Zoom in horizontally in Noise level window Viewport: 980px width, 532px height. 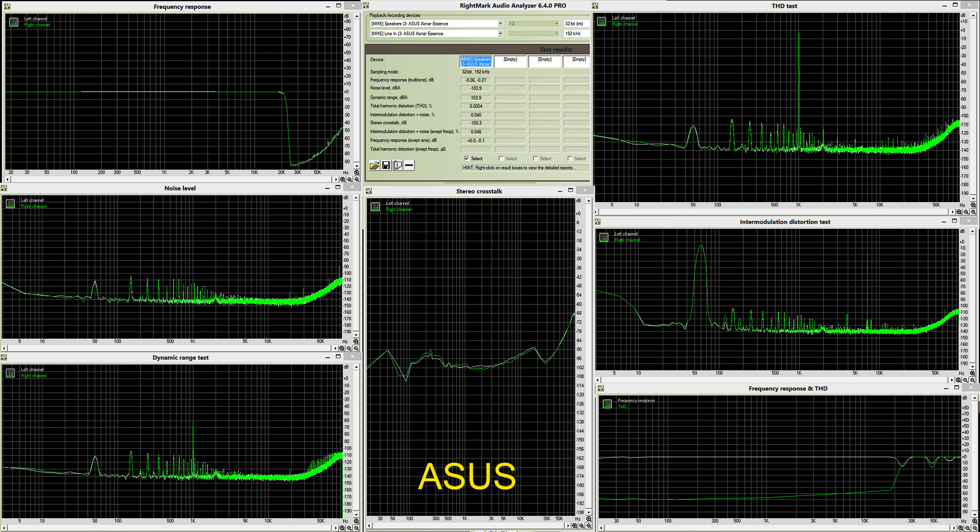click(342, 348)
